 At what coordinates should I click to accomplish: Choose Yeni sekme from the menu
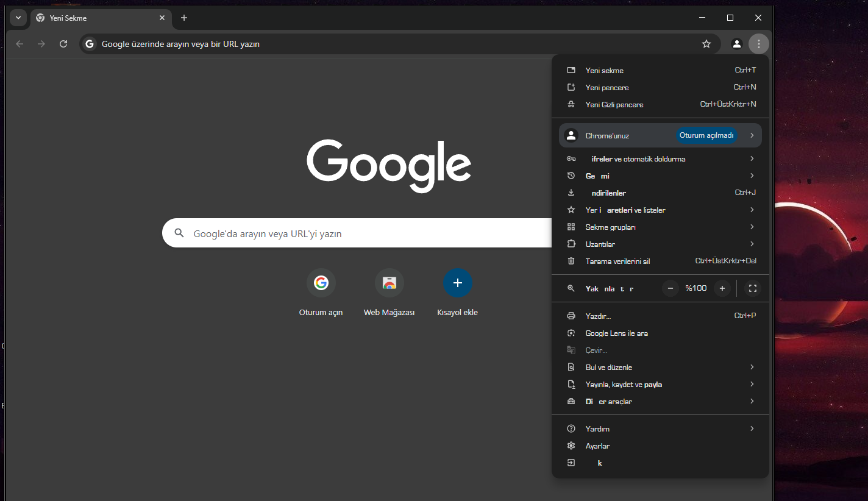pos(660,70)
